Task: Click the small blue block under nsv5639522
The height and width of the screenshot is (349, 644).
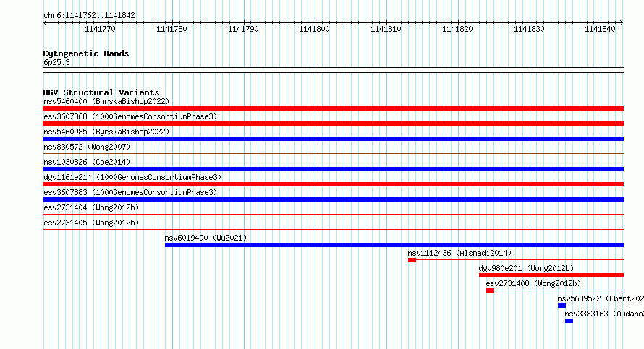Action: point(562,306)
